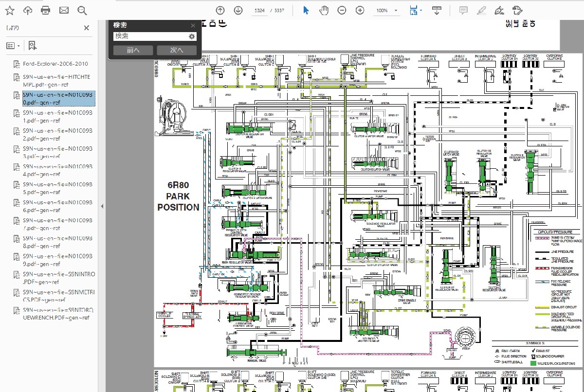Screen dimensions: 584x392
Task: Click the 前へ previous result button
Action: click(133, 50)
